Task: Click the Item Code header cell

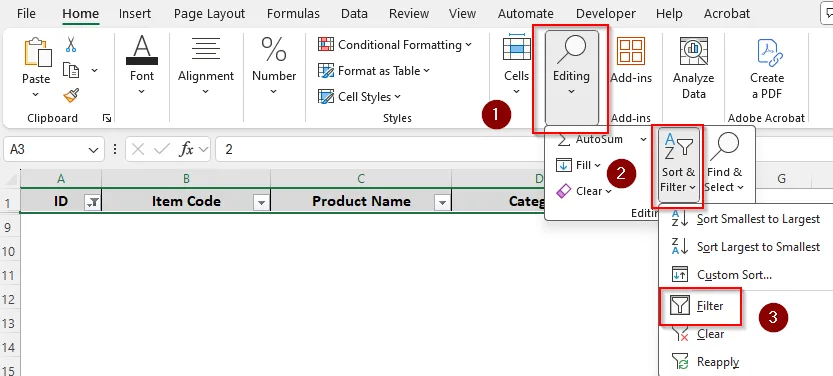Action: [186, 202]
